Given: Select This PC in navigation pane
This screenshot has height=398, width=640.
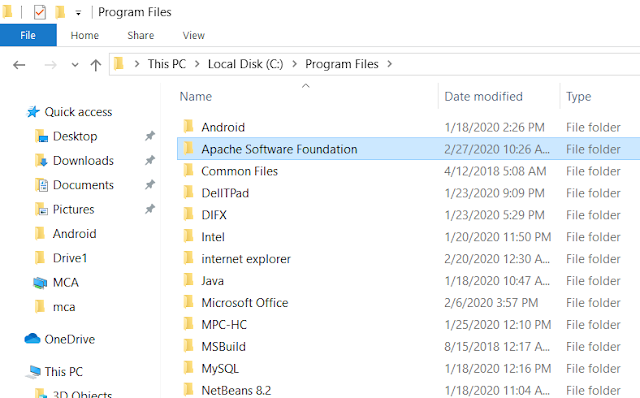Looking at the screenshot, I should coord(64,372).
